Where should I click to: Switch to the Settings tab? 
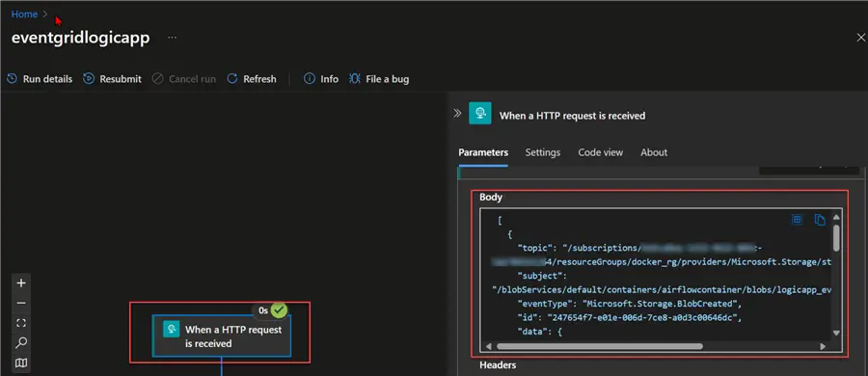(x=542, y=152)
